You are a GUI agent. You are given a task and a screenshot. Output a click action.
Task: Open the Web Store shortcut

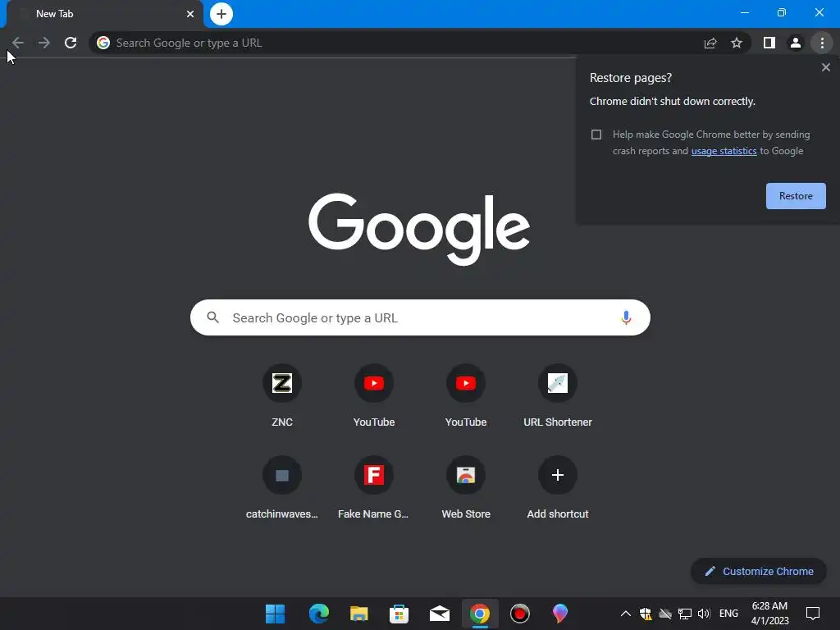466,488
